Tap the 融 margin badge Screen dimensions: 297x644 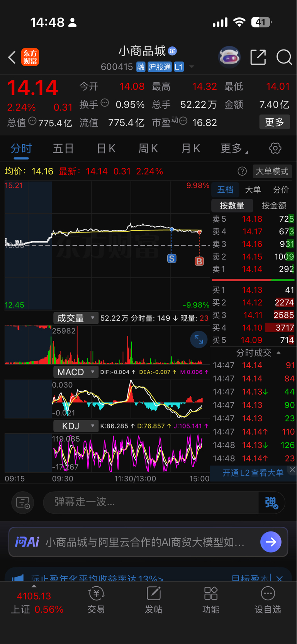pos(141,67)
